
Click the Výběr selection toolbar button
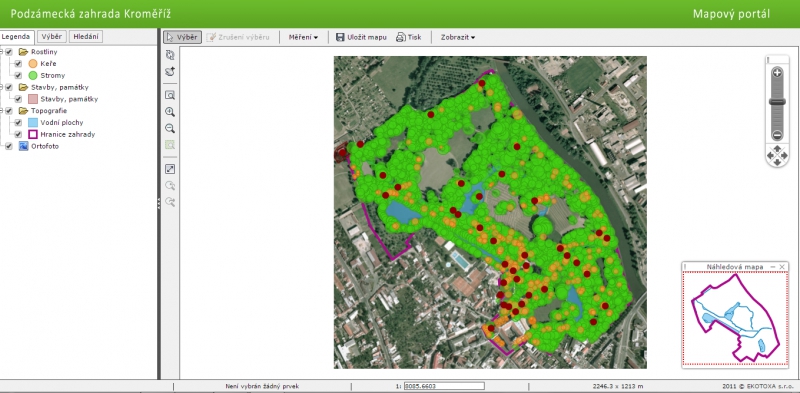[x=183, y=37]
